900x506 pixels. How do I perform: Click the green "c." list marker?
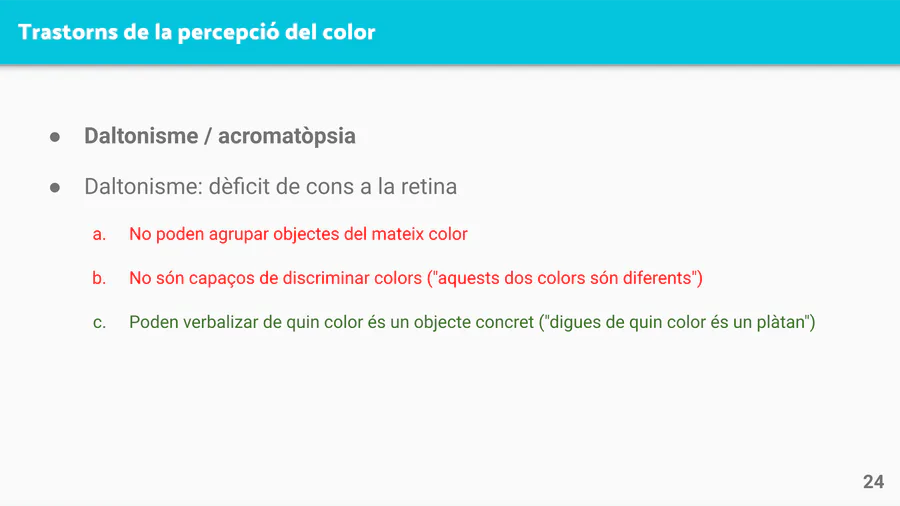point(99,324)
